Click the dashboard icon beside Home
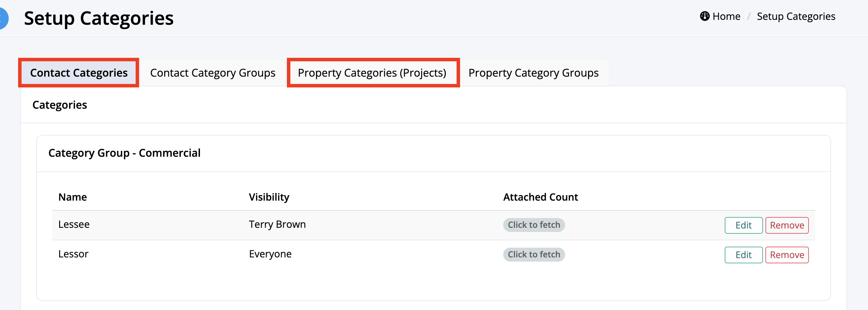868x310 pixels. point(705,16)
